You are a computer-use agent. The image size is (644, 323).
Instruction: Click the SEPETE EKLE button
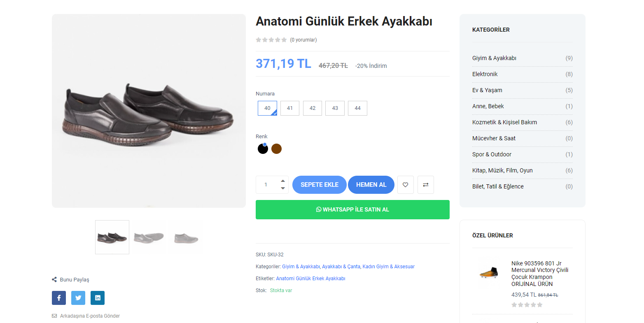(x=320, y=185)
